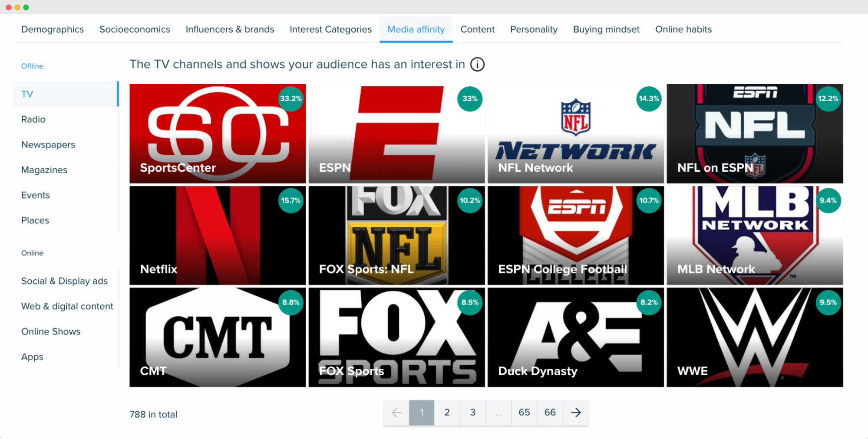The width and height of the screenshot is (868, 439).
Task: Open the FOX Sports: NFL card
Action: click(396, 236)
